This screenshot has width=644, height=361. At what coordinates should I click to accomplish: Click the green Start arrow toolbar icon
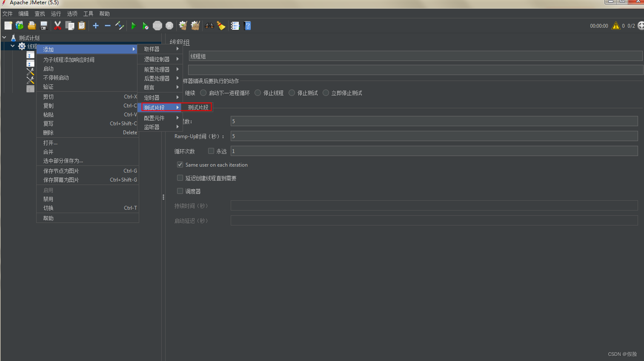(133, 26)
